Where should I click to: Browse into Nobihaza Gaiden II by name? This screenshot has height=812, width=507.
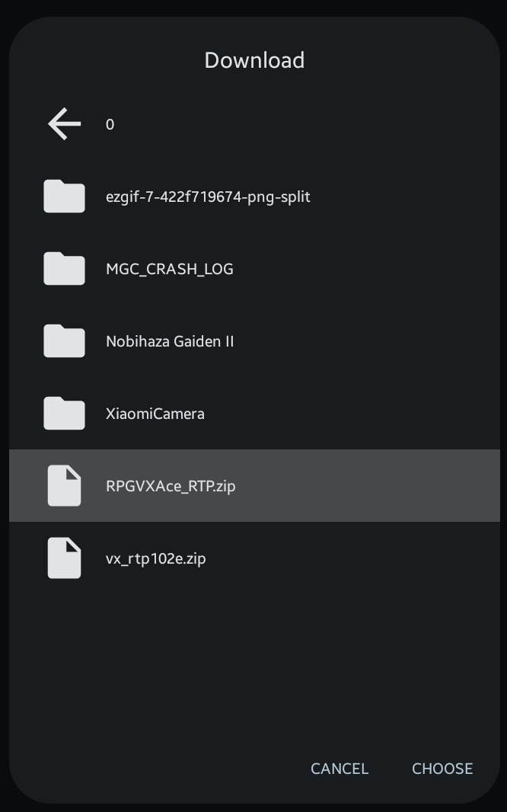170,341
